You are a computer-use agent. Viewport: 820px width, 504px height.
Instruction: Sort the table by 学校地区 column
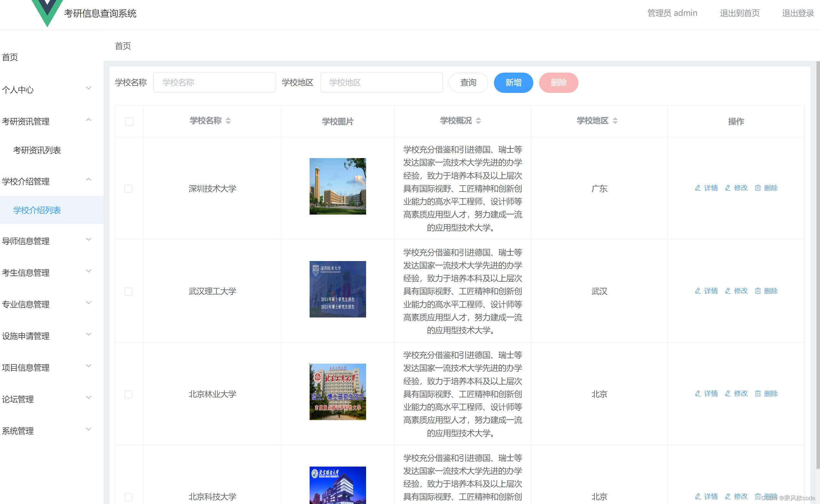click(615, 121)
